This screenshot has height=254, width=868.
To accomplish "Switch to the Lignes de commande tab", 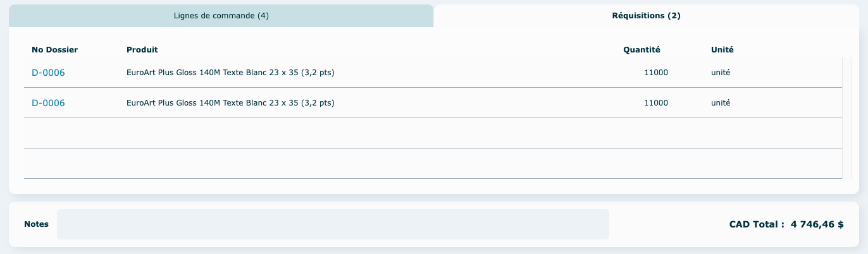I will (x=221, y=16).
